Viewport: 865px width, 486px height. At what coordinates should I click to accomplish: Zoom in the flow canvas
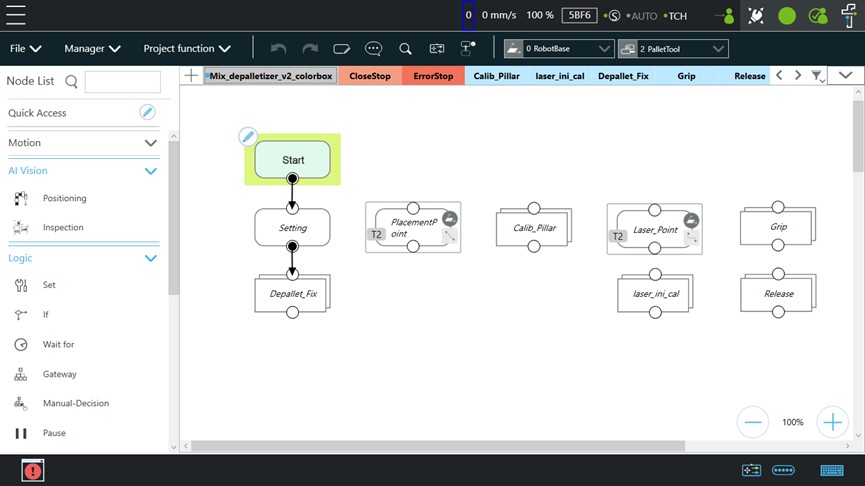tap(832, 423)
